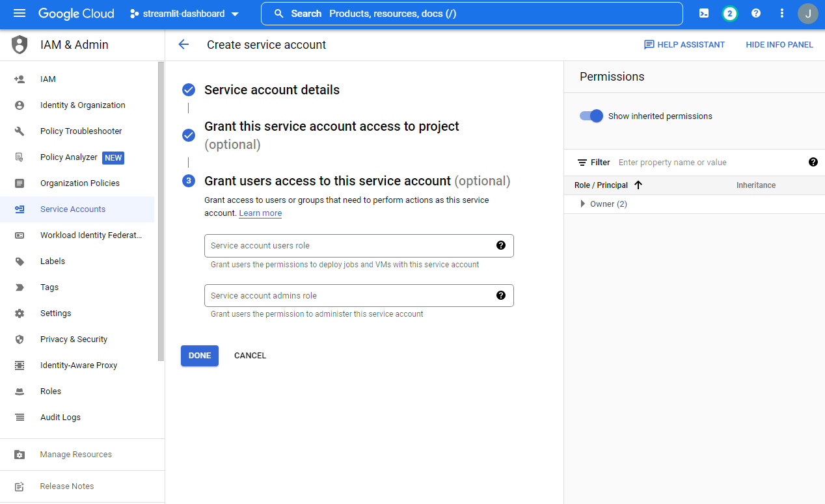This screenshot has height=504, width=825.
Task: Follow the Learn more link
Action: point(260,213)
